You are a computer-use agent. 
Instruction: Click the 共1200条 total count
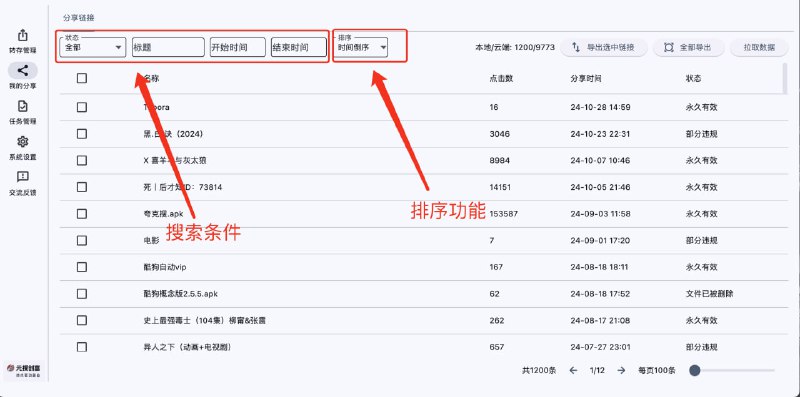[x=539, y=370]
